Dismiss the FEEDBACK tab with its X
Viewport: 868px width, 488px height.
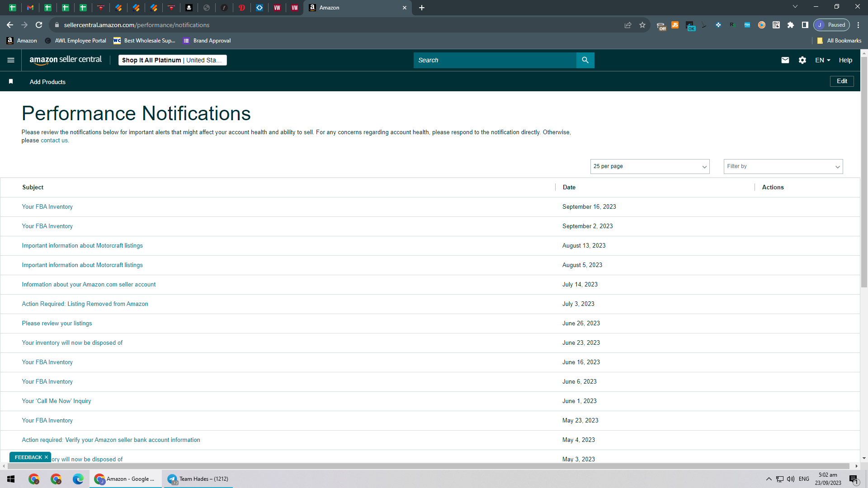(x=46, y=457)
